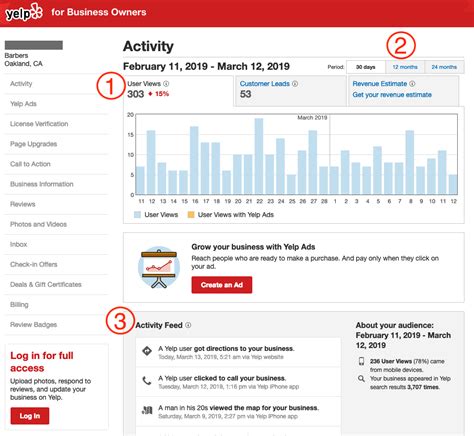
Task: Click the 'clicked to call your business' feed entry
Action: point(238,382)
